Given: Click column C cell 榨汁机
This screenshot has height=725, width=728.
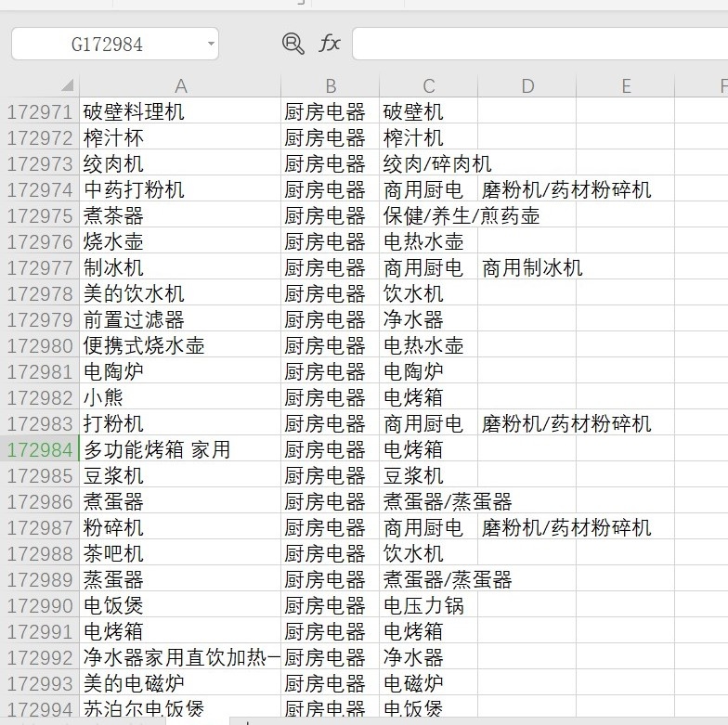Looking at the screenshot, I should [x=429, y=137].
